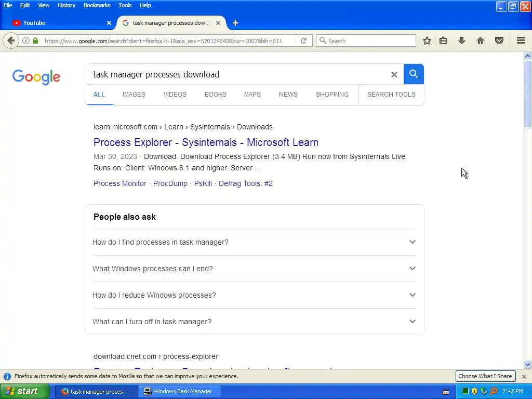Go to Firefox home page

[481, 41]
